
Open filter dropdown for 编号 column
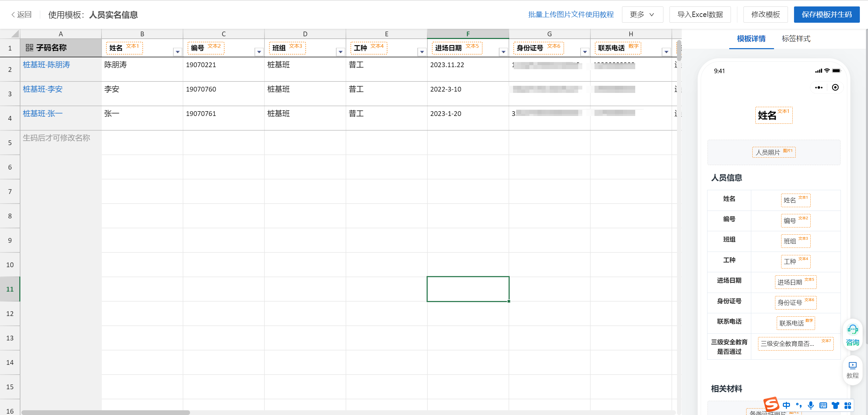point(259,52)
